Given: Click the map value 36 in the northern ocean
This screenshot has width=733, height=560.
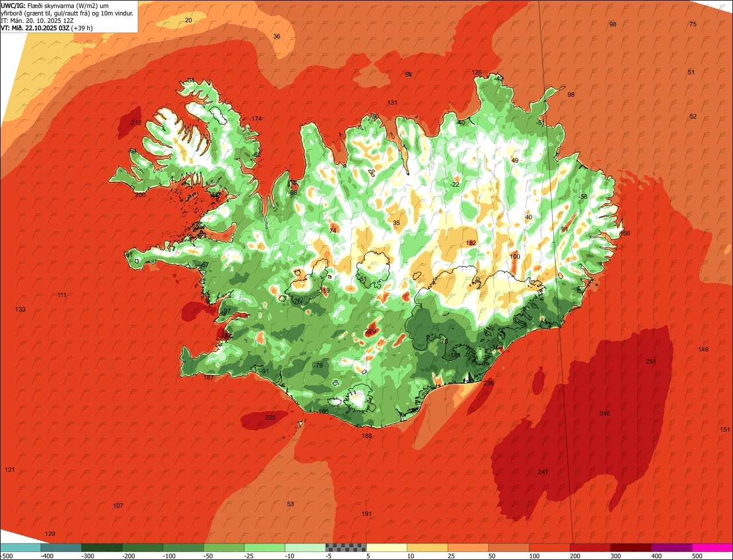Looking at the screenshot, I should (277, 36).
